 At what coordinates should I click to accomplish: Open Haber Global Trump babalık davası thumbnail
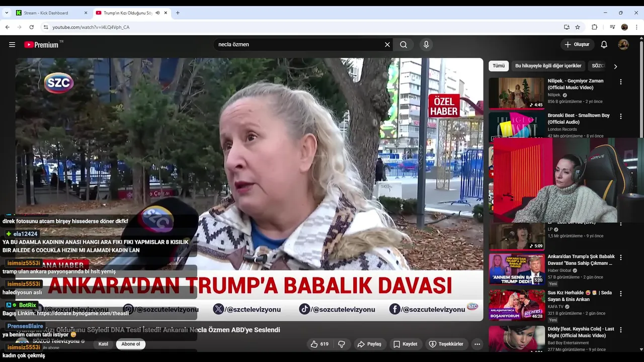[516, 269]
